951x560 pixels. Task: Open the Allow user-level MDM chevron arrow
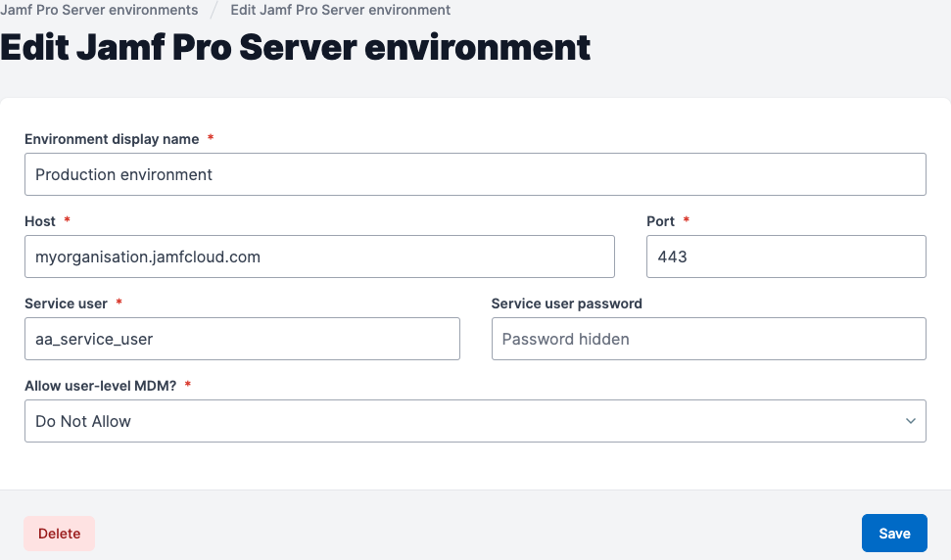click(x=911, y=421)
